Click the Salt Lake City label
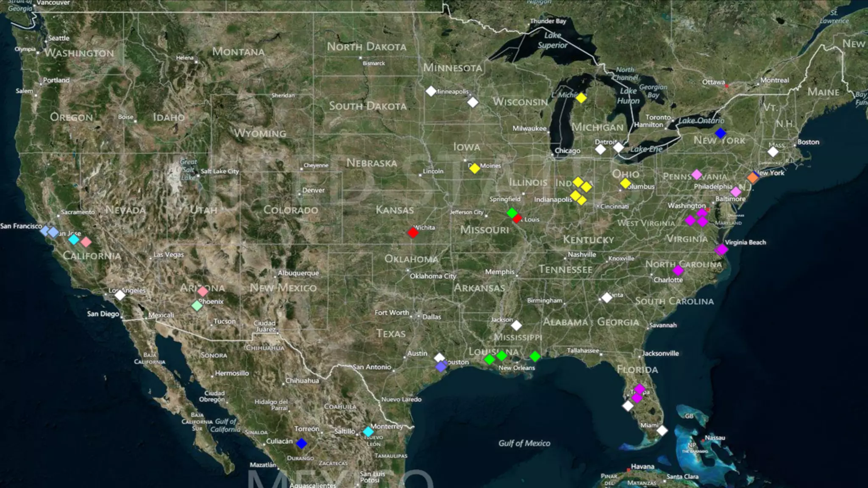The height and width of the screenshot is (488, 868). pyautogui.click(x=220, y=171)
